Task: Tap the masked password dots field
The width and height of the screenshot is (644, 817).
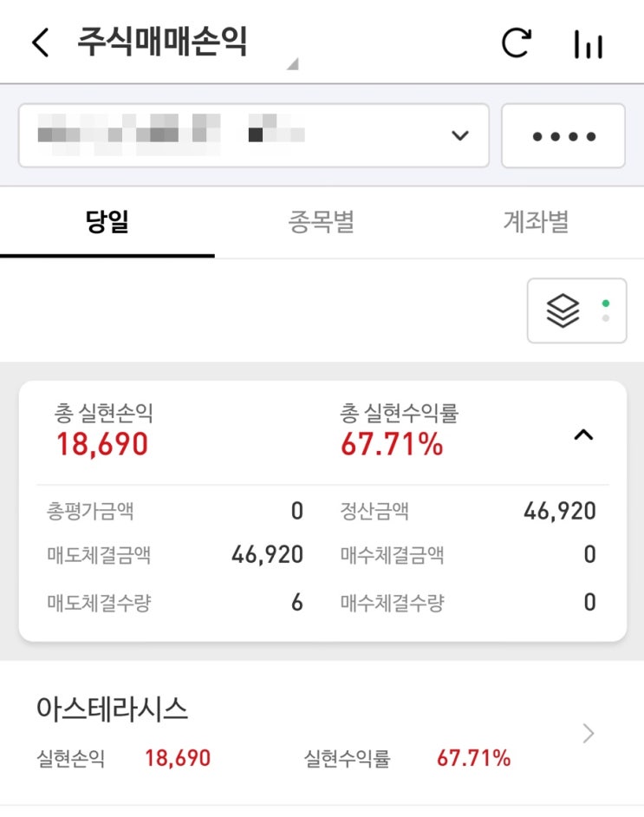Action: (x=563, y=135)
